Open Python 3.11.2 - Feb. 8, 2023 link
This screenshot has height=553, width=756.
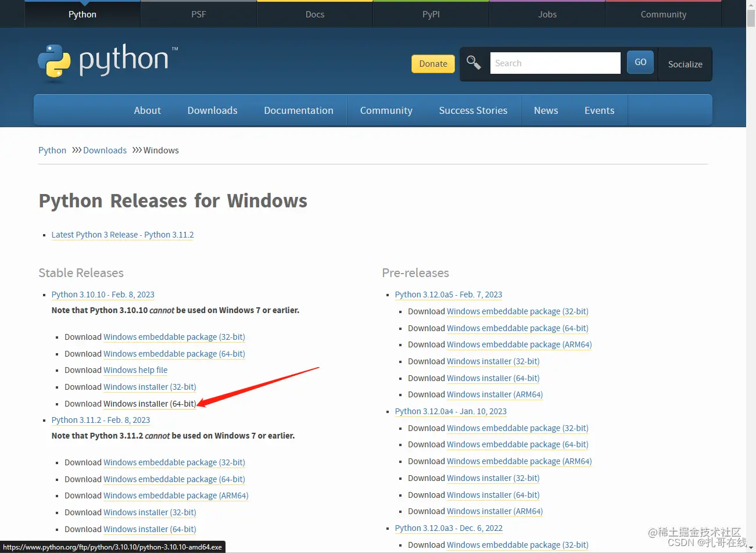(101, 420)
